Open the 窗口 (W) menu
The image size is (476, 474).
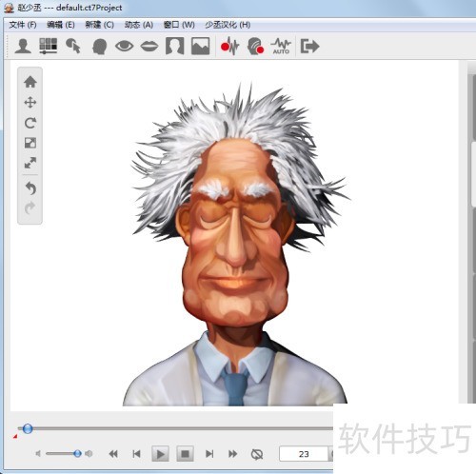coord(179,25)
